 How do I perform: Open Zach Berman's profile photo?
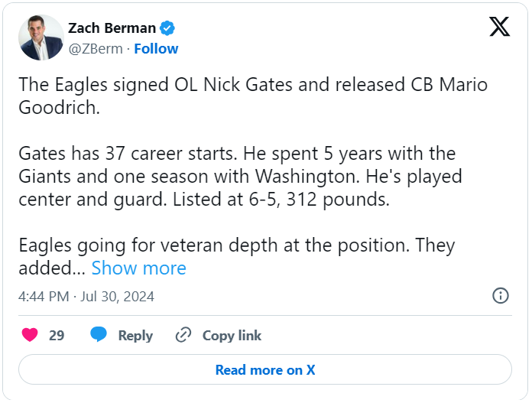[x=41, y=37]
